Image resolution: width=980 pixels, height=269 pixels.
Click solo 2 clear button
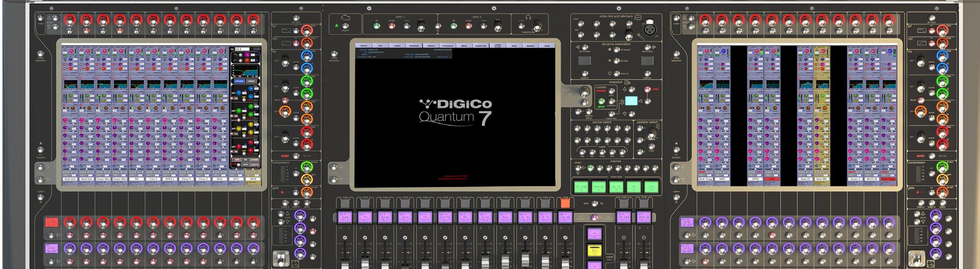point(484,26)
